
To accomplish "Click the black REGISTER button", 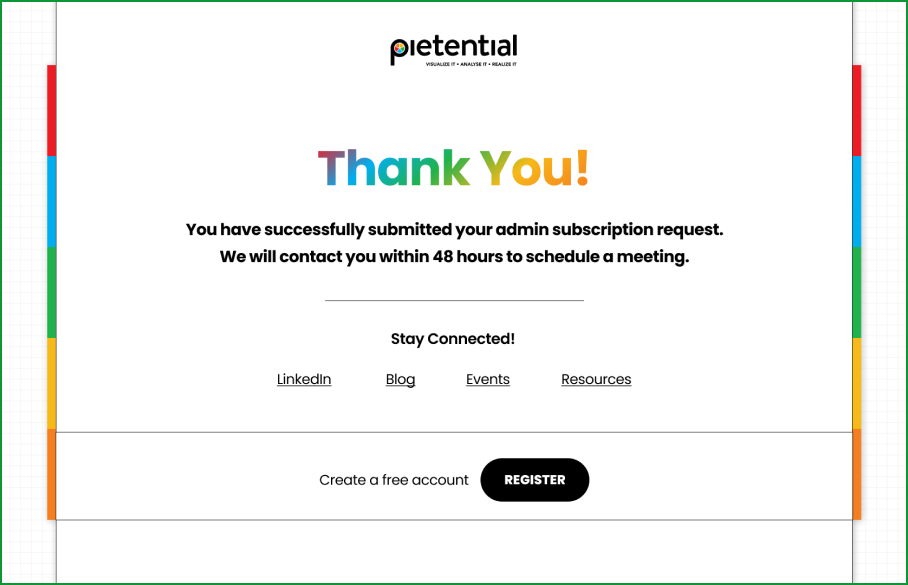I will coord(534,480).
